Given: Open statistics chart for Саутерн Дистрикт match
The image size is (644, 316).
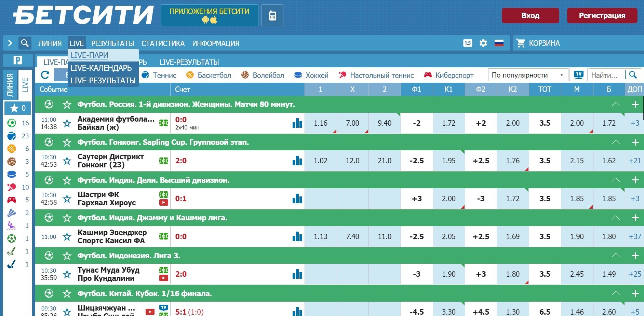Looking at the screenshot, I should (x=297, y=161).
